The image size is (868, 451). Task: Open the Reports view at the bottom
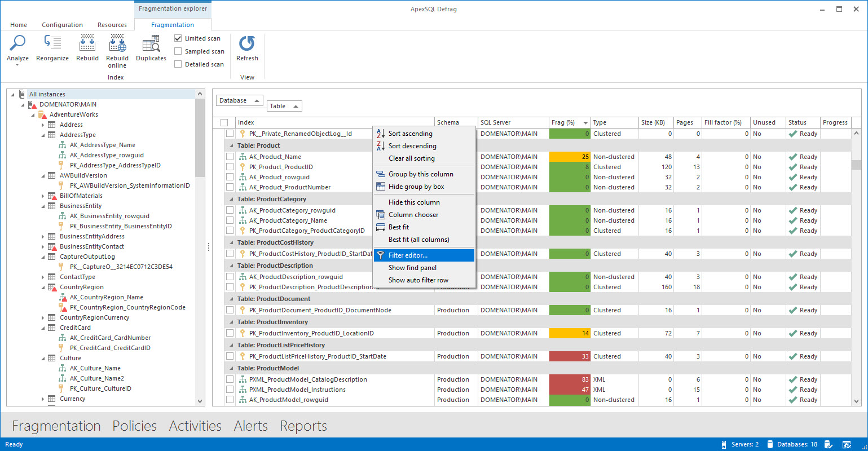coord(303,426)
